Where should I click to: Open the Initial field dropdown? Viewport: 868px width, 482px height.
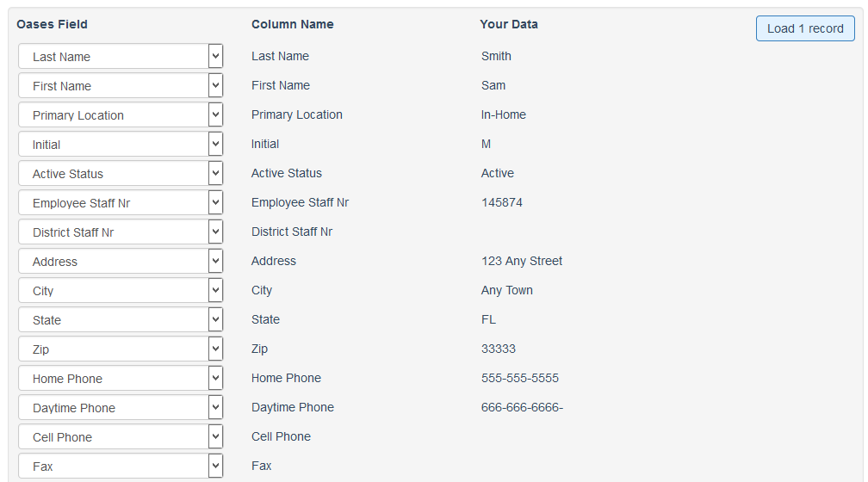click(x=121, y=145)
